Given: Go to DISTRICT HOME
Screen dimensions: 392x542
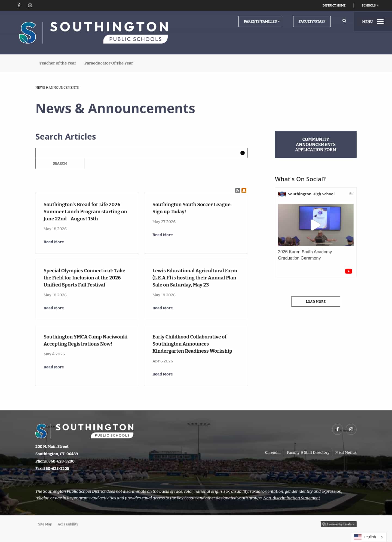Looking at the screenshot, I should (334, 5).
